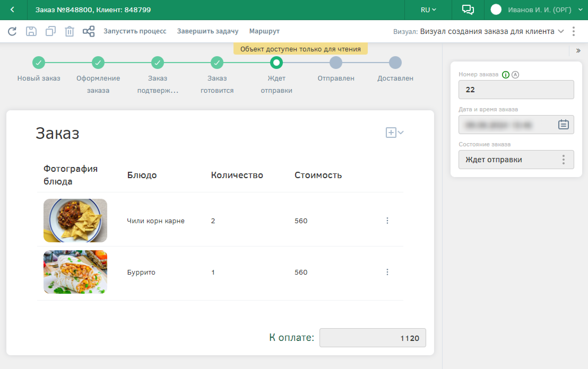Open calendar picker for order date

point(563,124)
